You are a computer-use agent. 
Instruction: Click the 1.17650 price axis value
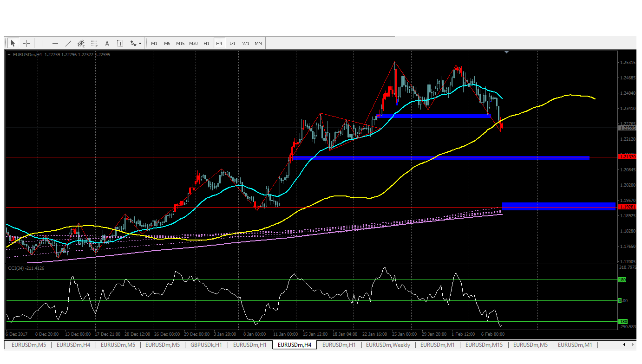[628, 246]
